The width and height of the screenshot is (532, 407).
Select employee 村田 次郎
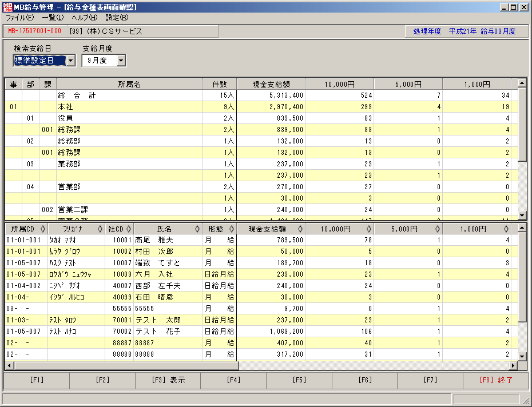pyautogui.click(x=261, y=252)
